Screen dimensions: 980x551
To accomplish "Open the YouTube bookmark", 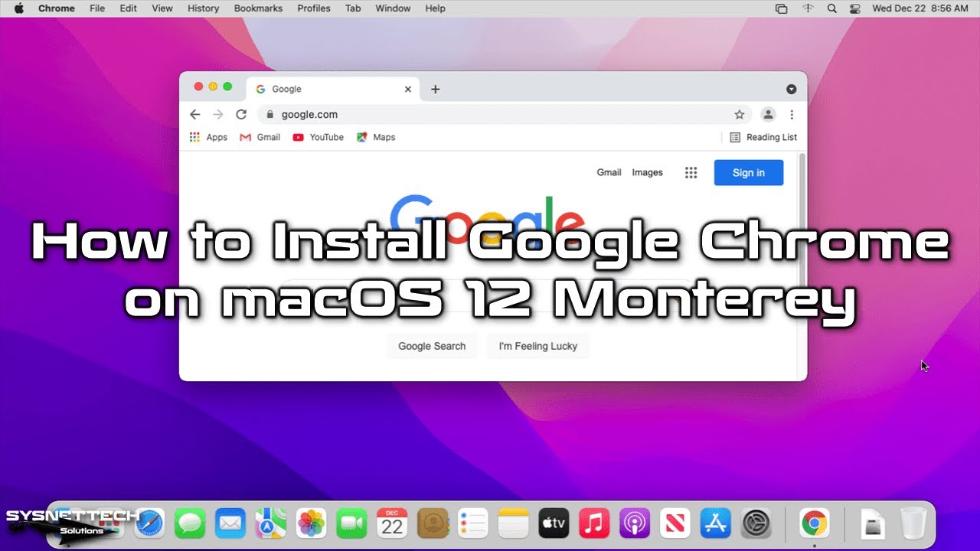I will click(318, 138).
